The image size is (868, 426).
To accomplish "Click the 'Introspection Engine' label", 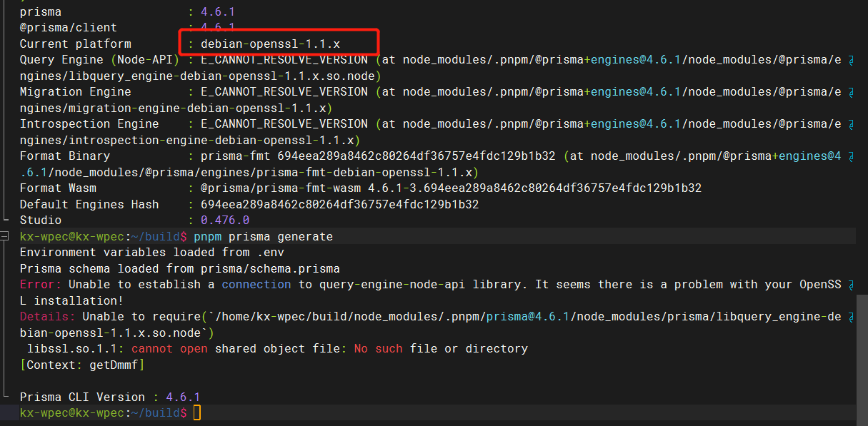I will coord(89,124).
